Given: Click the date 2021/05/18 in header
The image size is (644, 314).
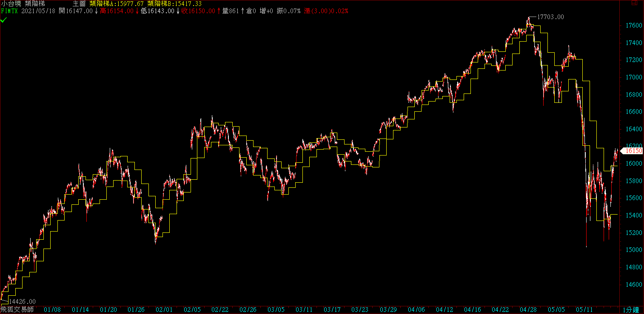Looking at the screenshot, I should coord(39,11).
